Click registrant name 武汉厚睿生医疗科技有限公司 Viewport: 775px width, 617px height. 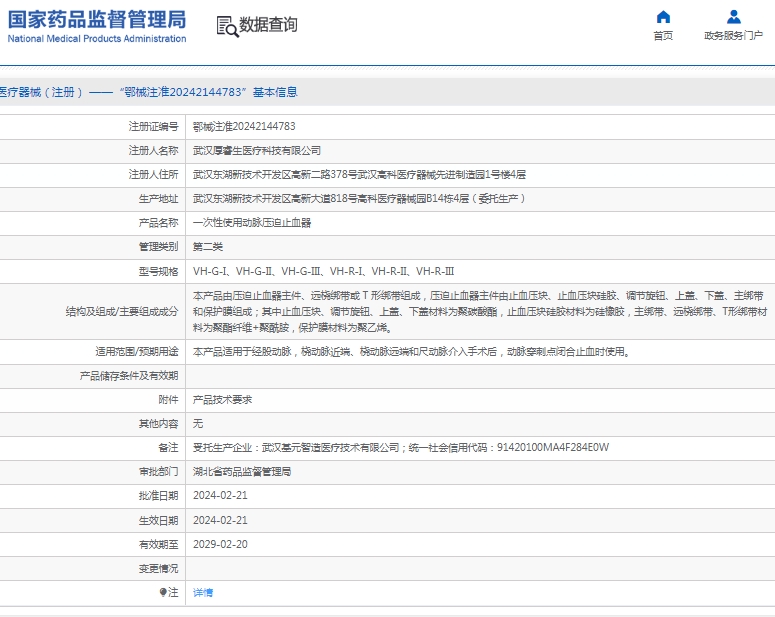coord(257,150)
